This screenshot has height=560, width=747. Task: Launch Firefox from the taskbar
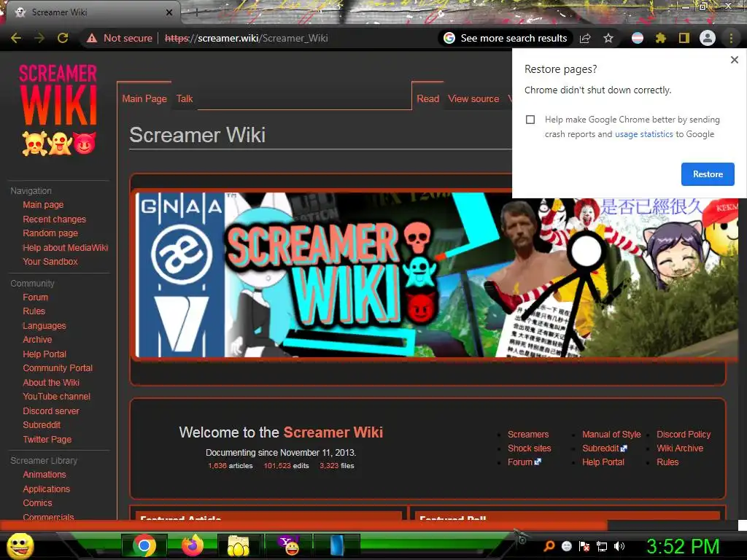click(192, 545)
